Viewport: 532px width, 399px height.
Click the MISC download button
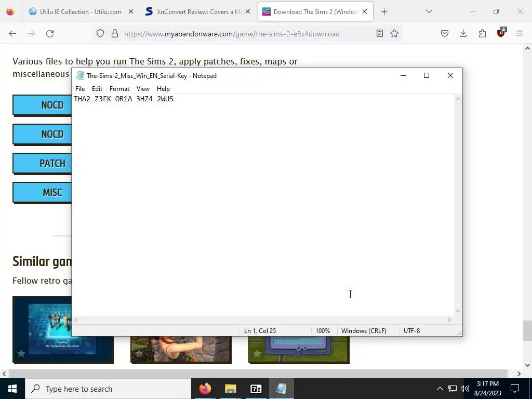coord(42,193)
